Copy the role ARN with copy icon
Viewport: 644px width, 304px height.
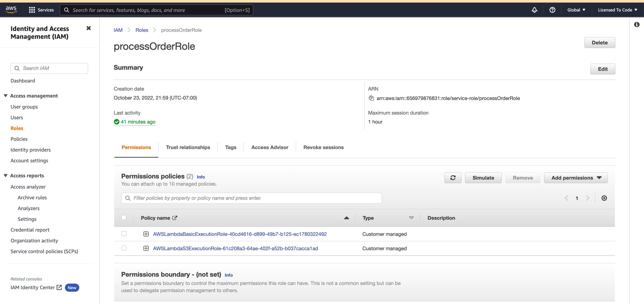tap(371, 98)
